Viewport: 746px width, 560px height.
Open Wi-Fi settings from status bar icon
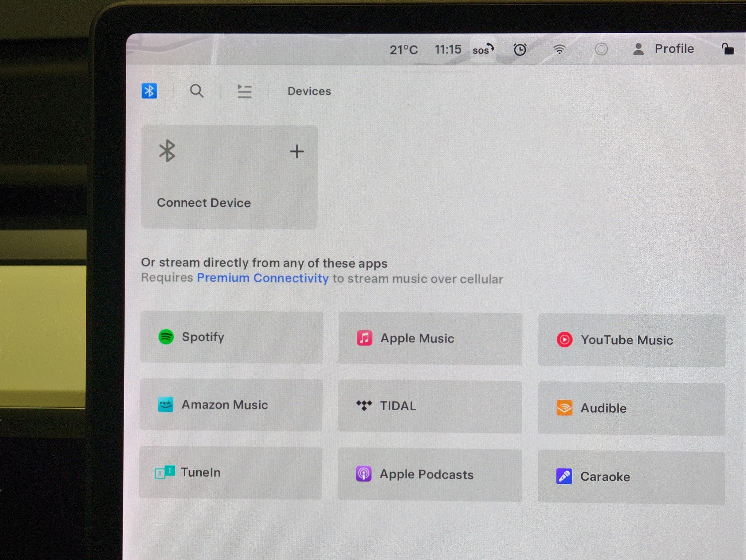point(559,49)
